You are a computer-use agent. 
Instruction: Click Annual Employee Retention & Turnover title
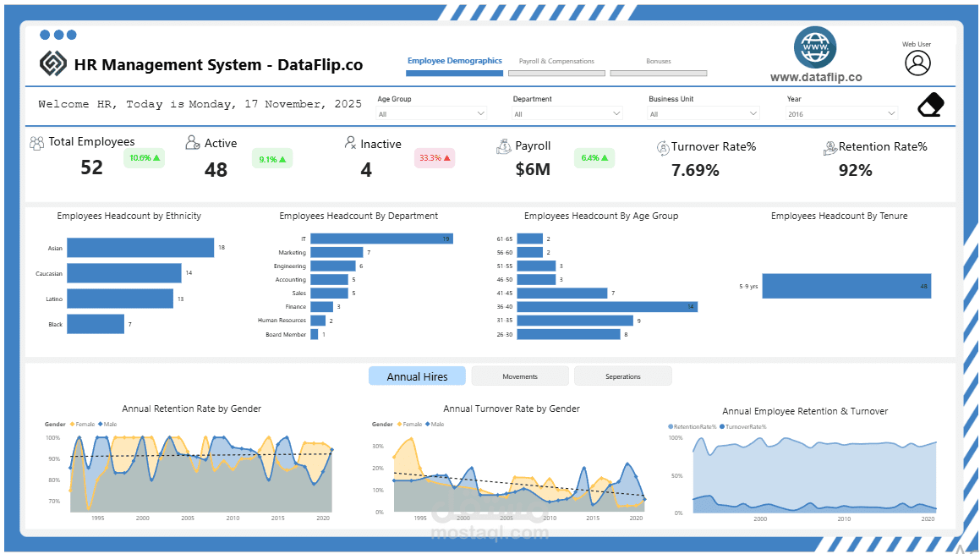[805, 411]
